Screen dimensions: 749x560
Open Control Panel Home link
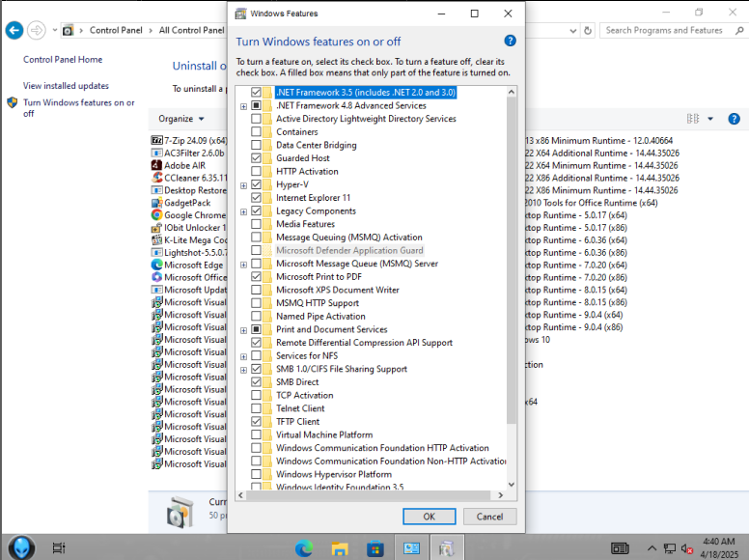tap(63, 59)
